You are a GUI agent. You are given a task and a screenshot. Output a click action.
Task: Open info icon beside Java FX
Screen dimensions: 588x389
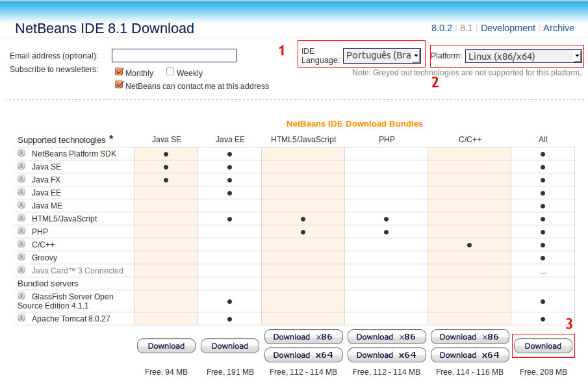click(x=21, y=179)
